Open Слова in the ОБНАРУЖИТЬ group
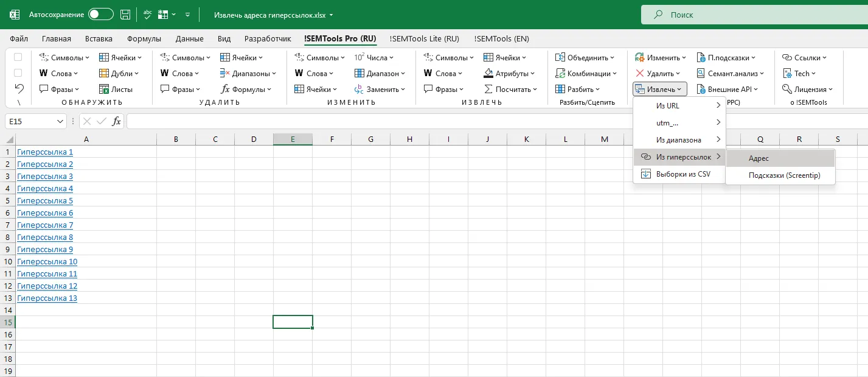The width and height of the screenshot is (868, 377). tap(59, 73)
